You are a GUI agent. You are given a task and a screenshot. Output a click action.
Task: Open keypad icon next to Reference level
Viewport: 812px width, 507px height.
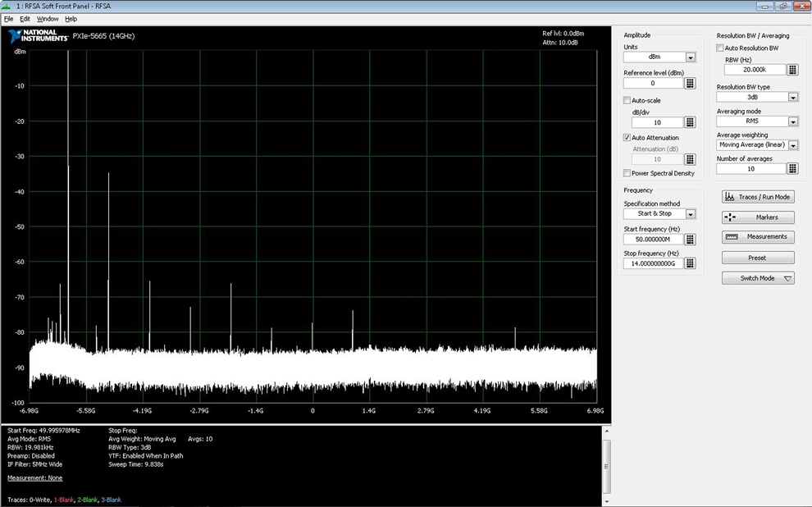pyautogui.click(x=691, y=84)
